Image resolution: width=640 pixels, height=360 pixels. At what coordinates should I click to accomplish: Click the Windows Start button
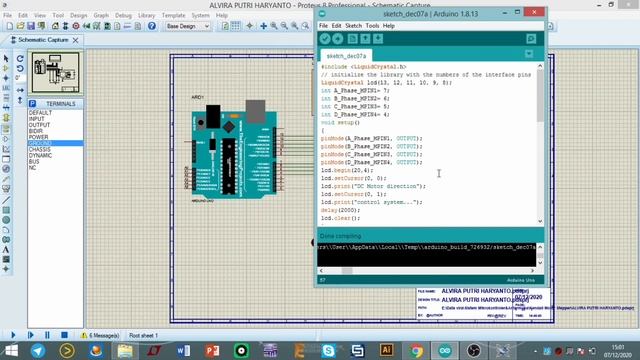pyautogui.click(x=11, y=351)
